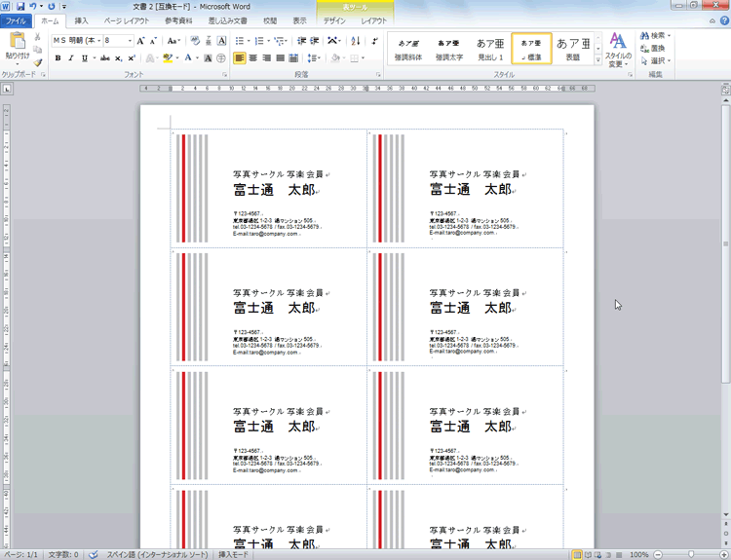Expand the styles gallery more button
Screen dimensions: 731x560
[x=598, y=60]
